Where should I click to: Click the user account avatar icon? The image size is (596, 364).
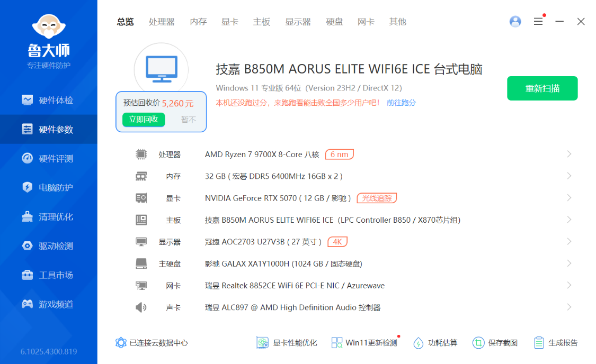[x=515, y=21]
